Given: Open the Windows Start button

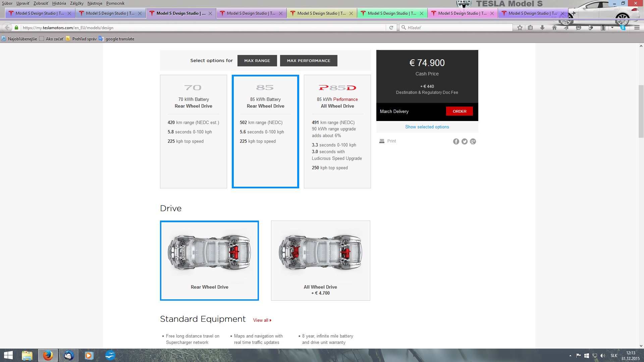Looking at the screenshot, I should (x=8, y=355).
